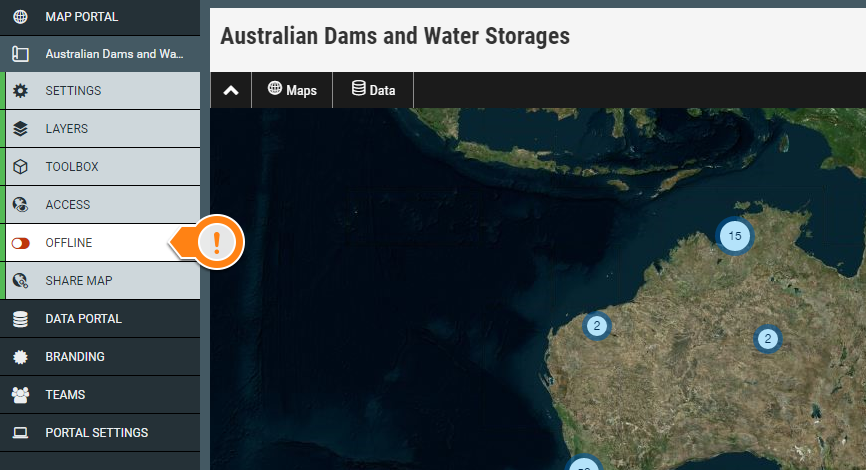The width and height of the screenshot is (866, 470).
Task: Click the orange exclamation warning marker
Action: pos(216,242)
